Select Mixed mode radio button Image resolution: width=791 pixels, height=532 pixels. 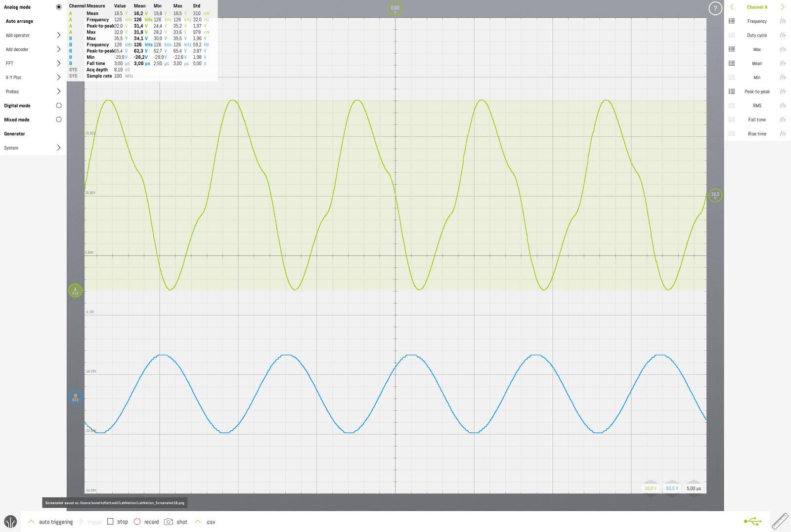coord(59,120)
